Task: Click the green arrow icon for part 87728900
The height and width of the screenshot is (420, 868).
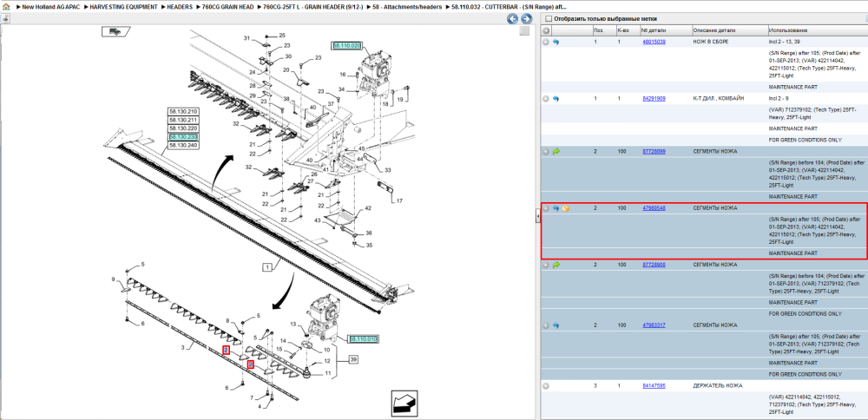Action: click(x=556, y=265)
